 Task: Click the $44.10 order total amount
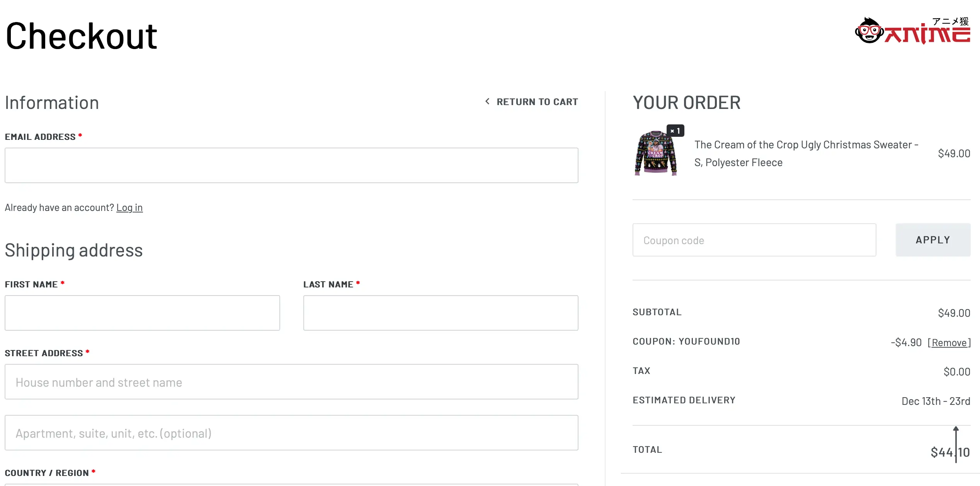tap(950, 452)
